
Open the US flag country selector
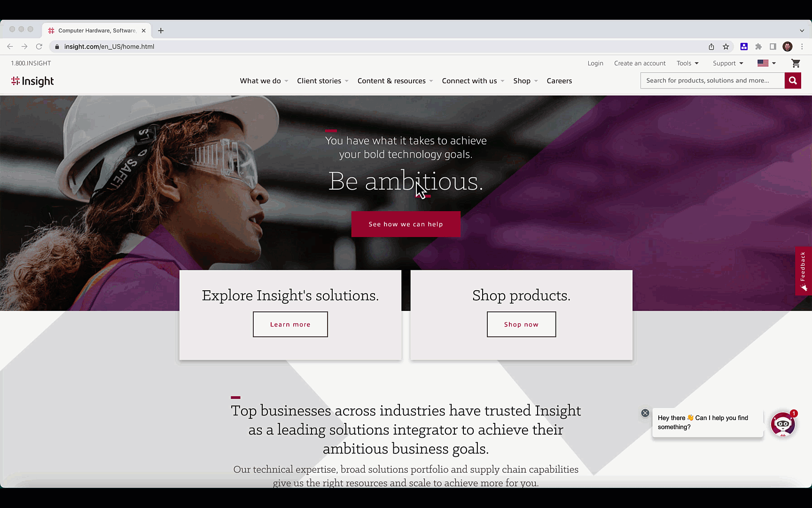[766, 63]
